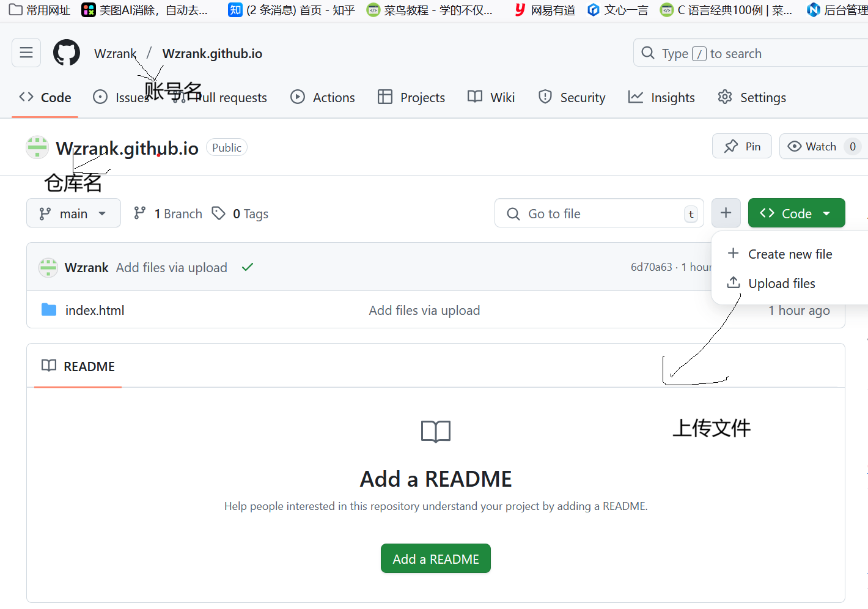The width and height of the screenshot is (868, 609).
Task: Click the Public visibility badge
Action: click(x=227, y=147)
